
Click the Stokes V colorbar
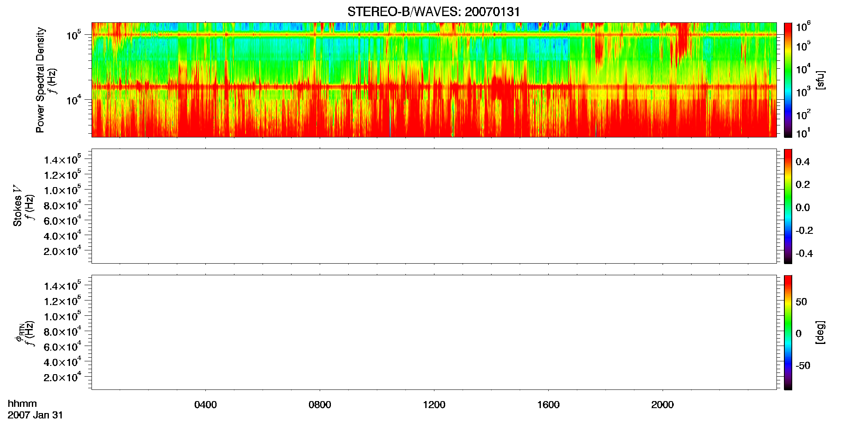coord(788,206)
